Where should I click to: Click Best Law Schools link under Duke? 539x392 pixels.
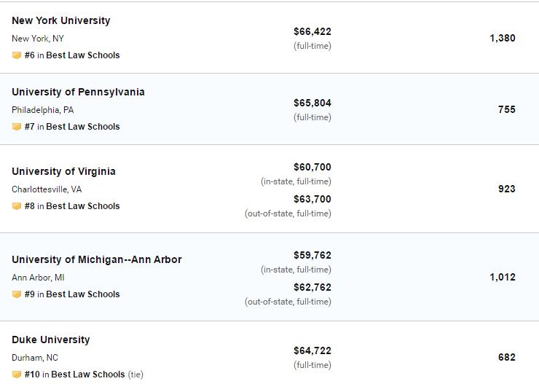coord(88,375)
